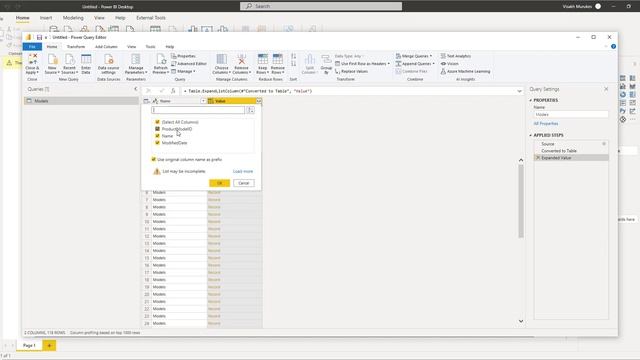Open the Page 1 tab in Power BI Desktop

point(29,346)
